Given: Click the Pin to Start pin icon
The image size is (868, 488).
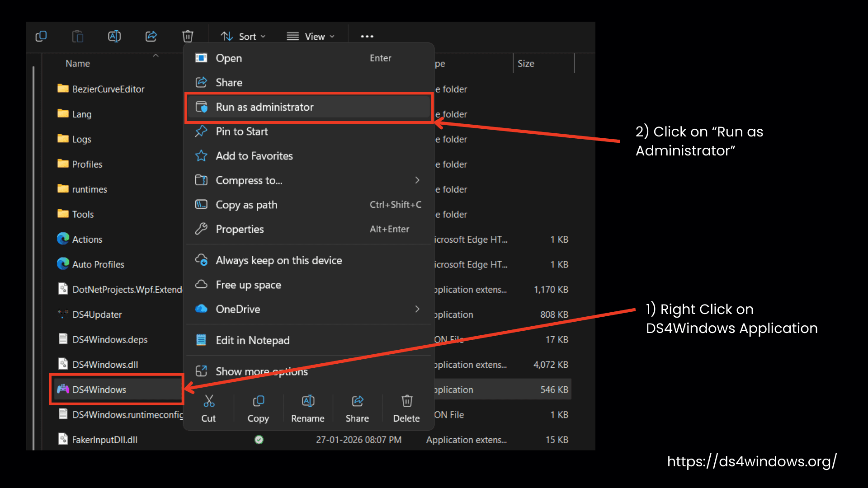Looking at the screenshot, I should pyautogui.click(x=201, y=131).
